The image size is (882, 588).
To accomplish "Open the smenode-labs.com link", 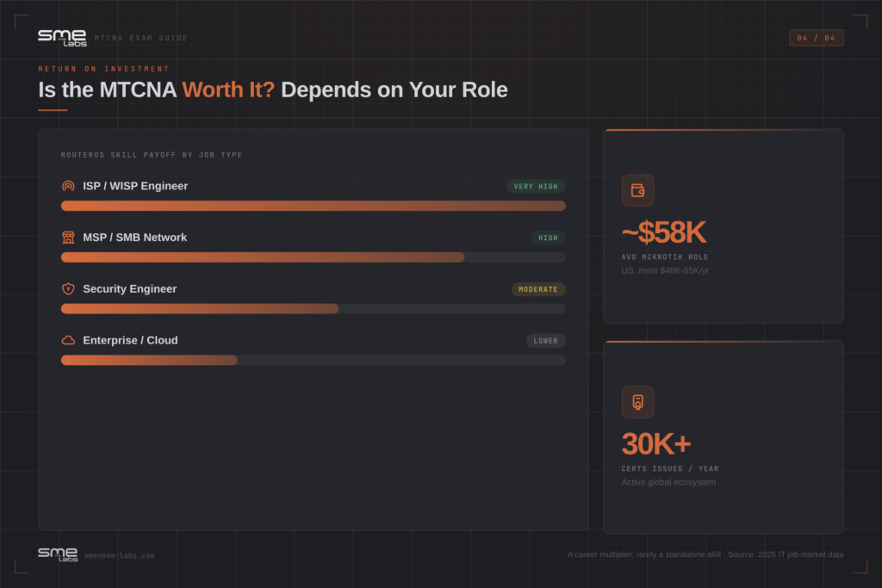I will pyautogui.click(x=119, y=555).
